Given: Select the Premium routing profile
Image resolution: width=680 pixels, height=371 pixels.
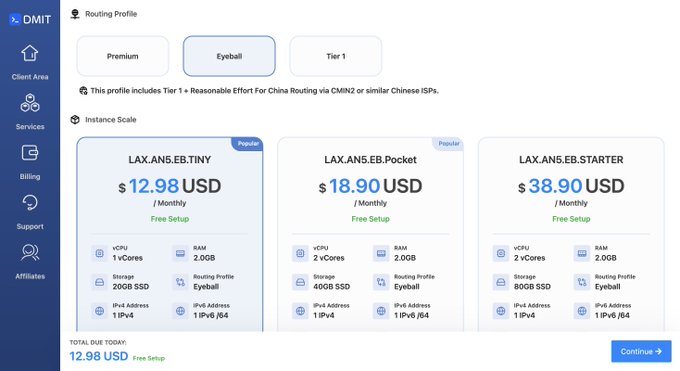Looking at the screenshot, I should [x=123, y=56].
